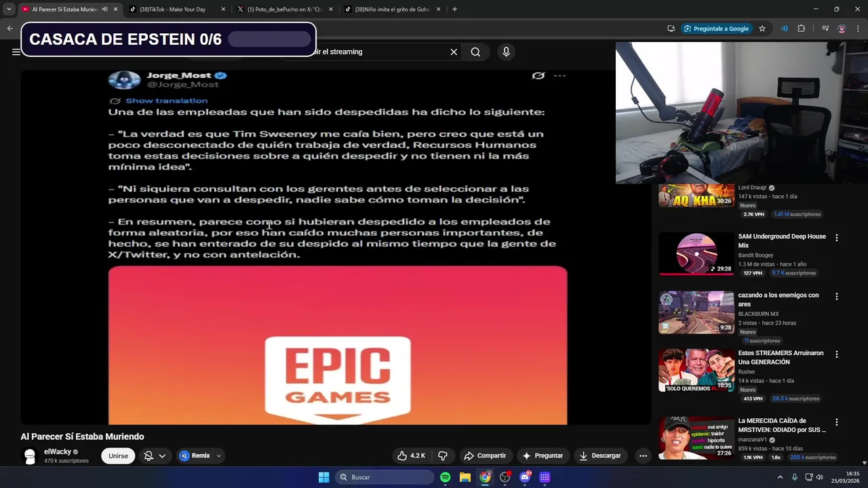868x488 pixels.
Task: Click the Windows taskbar Buscar search box
Action: (385, 477)
